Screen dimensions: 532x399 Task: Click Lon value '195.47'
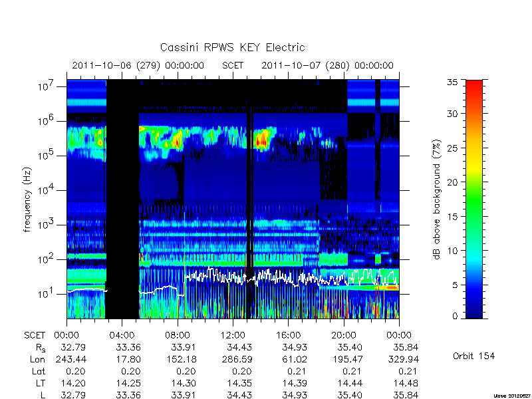click(347, 359)
